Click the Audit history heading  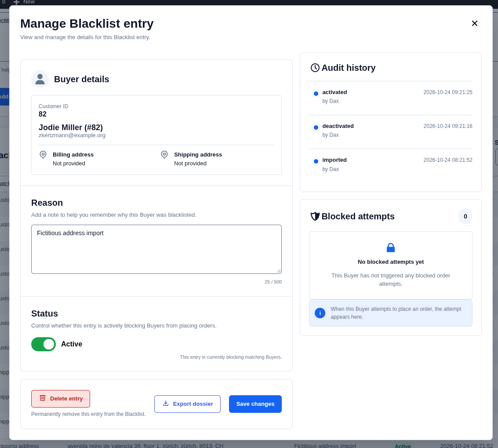click(x=349, y=68)
